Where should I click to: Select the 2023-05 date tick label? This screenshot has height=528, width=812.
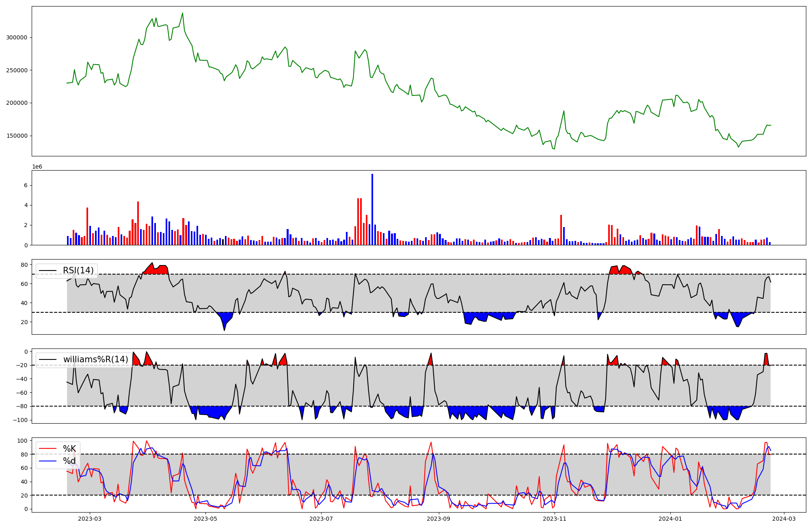click(x=205, y=519)
